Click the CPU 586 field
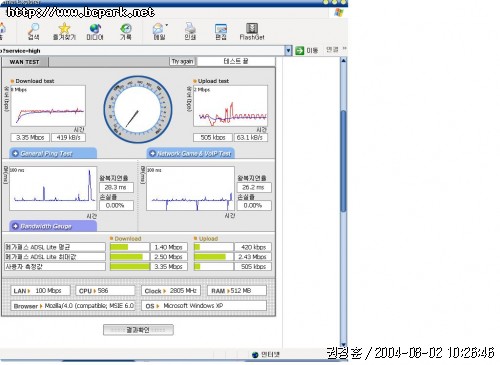The height and width of the screenshot is (365, 500). click(105, 291)
